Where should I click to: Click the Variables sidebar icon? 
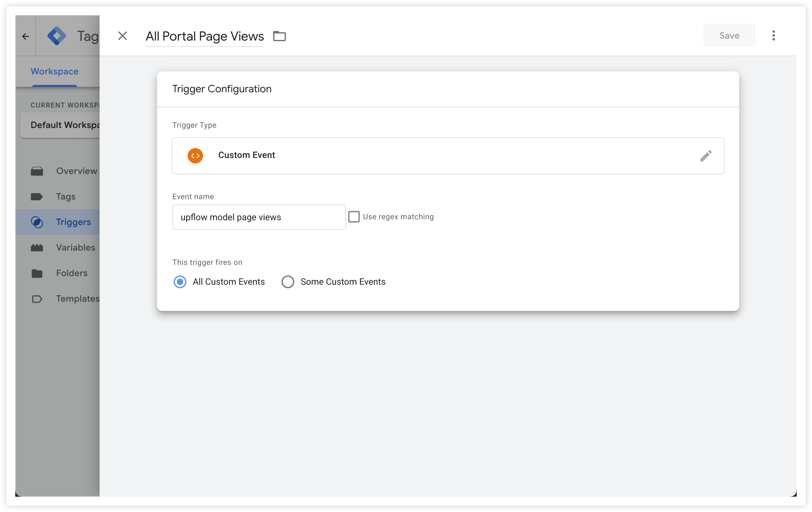37,248
